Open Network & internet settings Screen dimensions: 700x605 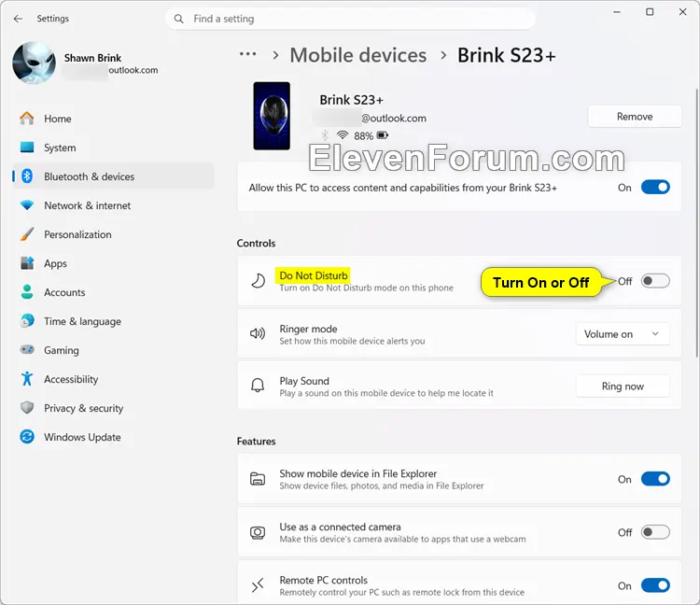click(x=113, y=205)
